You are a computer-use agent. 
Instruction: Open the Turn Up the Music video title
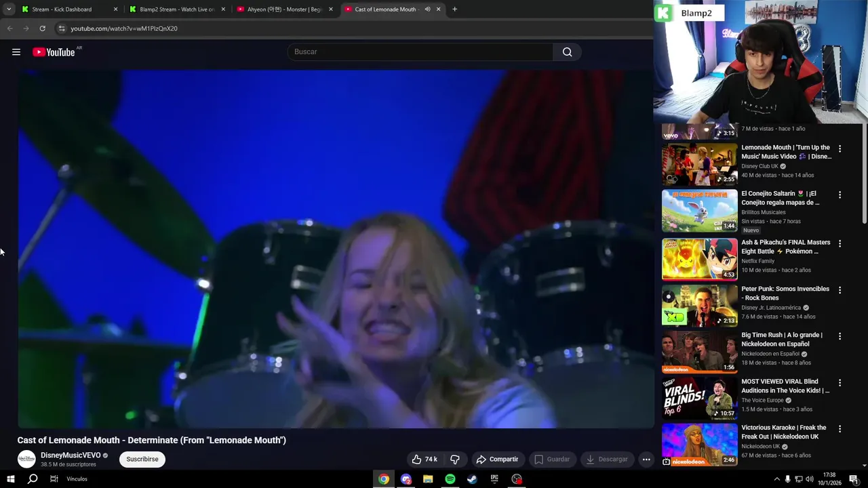(x=786, y=152)
